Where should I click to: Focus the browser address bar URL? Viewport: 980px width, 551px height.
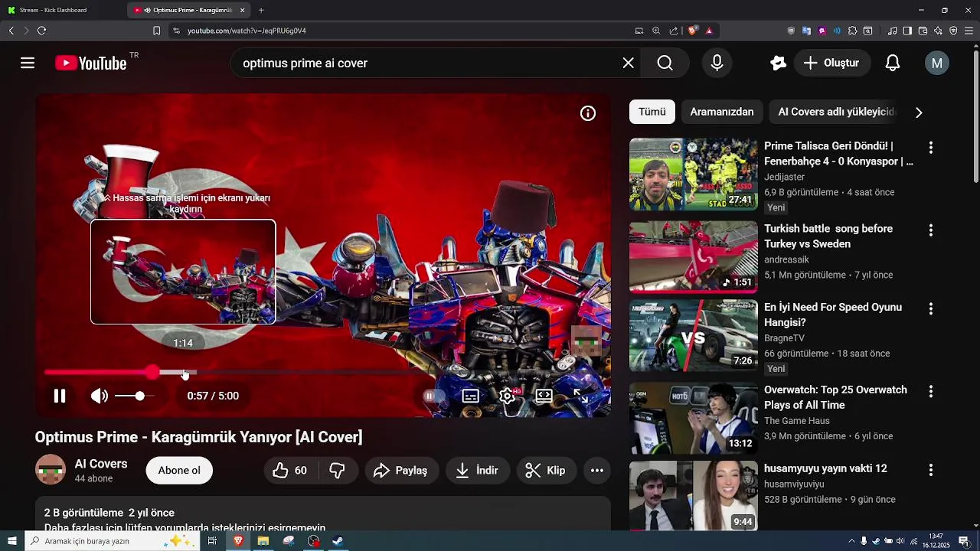coord(247,31)
